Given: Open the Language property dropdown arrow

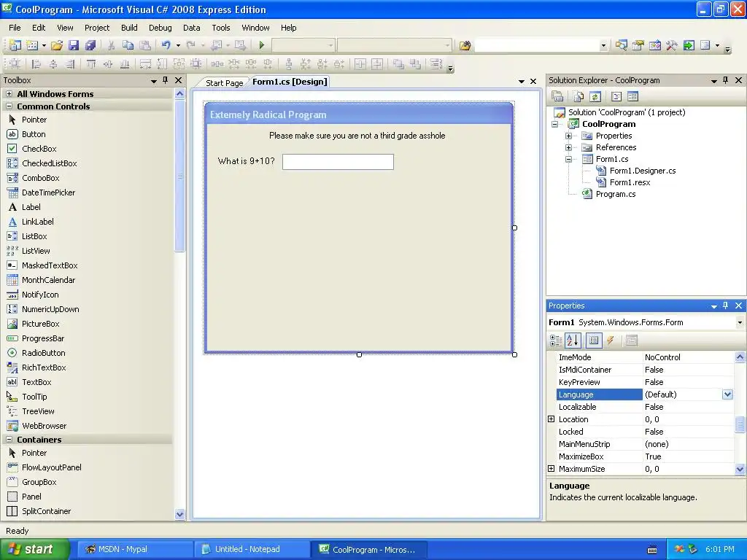Looking at the screenshot, I should (x=727, y=394).
